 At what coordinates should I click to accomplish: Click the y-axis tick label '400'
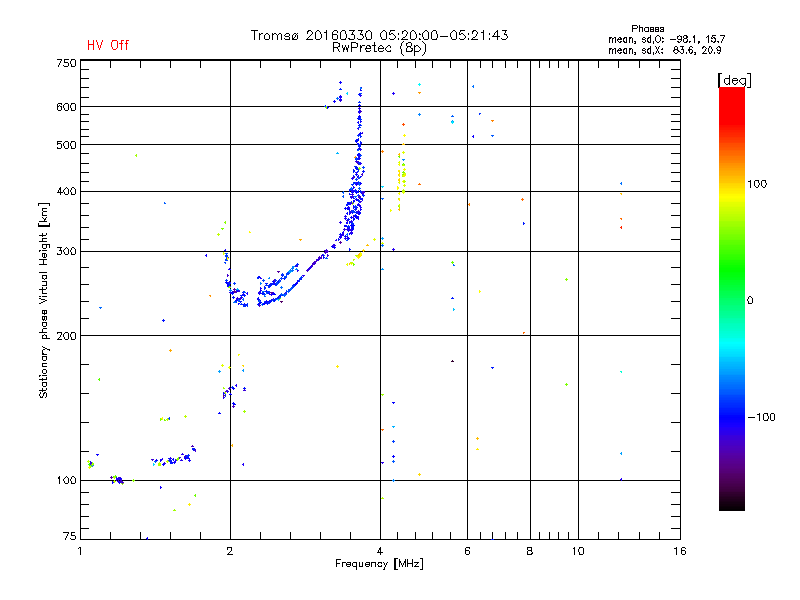[x=66, y=192]
